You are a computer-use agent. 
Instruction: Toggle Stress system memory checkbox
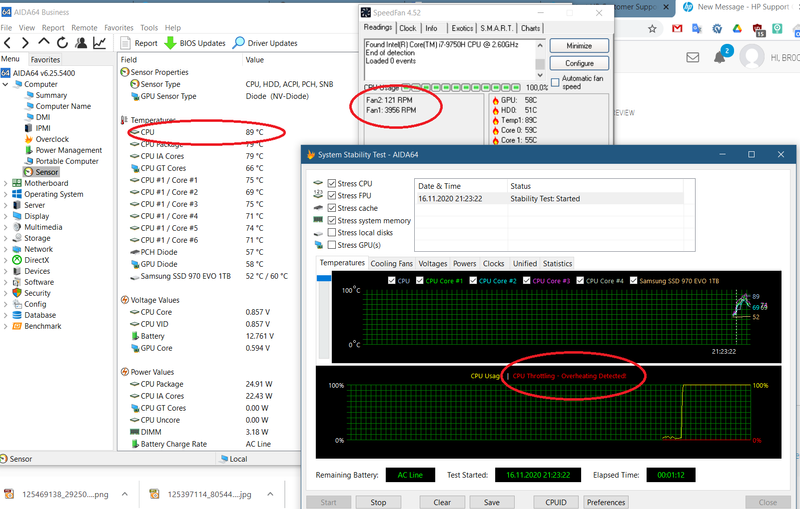click(x=332, y=220)
